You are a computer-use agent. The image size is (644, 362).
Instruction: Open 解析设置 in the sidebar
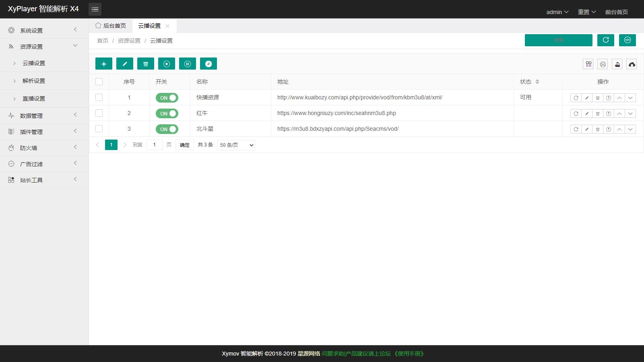(x=34, y=81)
